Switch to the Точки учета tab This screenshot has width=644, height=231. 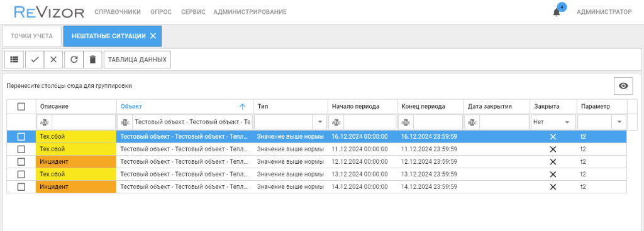31,36
